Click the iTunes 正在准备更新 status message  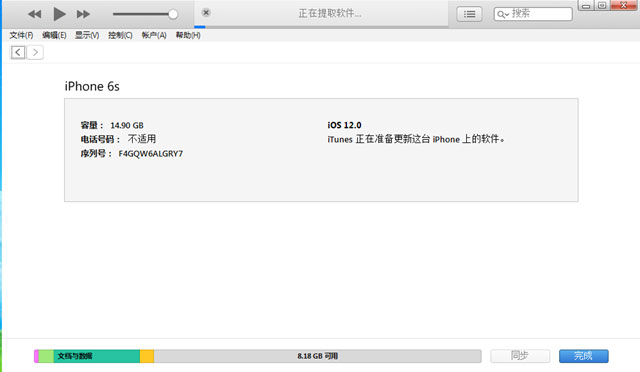point(416,139)
